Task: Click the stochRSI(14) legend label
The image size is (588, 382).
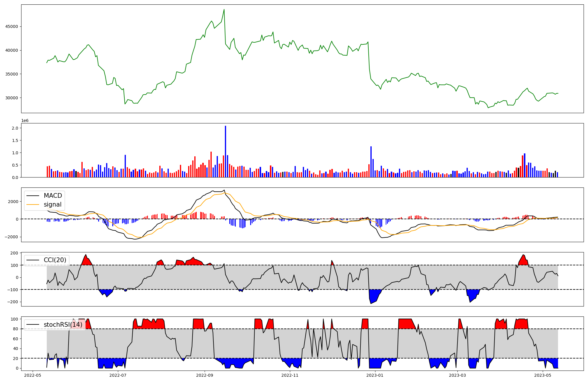Action: point(63,324)
